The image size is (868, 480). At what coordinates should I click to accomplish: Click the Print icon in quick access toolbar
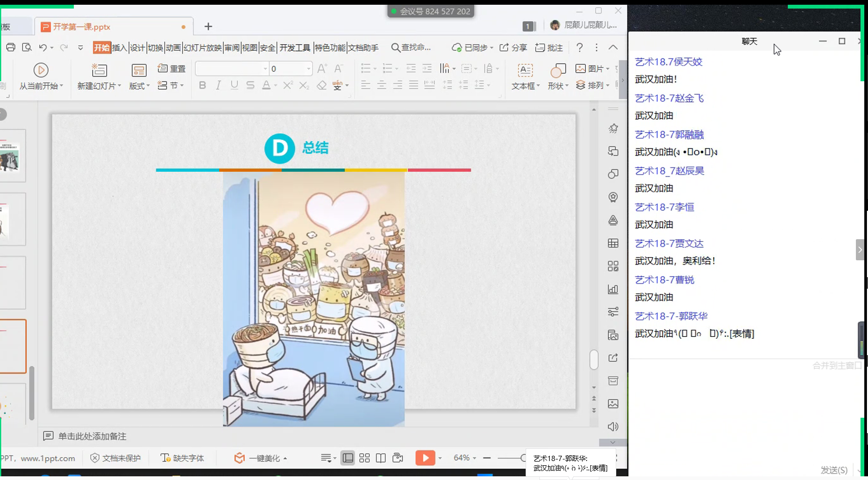click(11, 47)
